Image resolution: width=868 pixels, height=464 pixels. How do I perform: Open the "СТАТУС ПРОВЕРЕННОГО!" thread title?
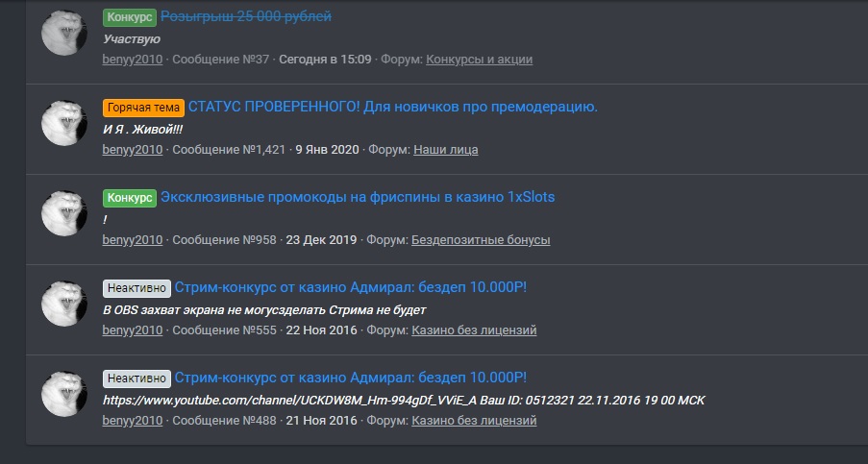click(x=392, y=107)
